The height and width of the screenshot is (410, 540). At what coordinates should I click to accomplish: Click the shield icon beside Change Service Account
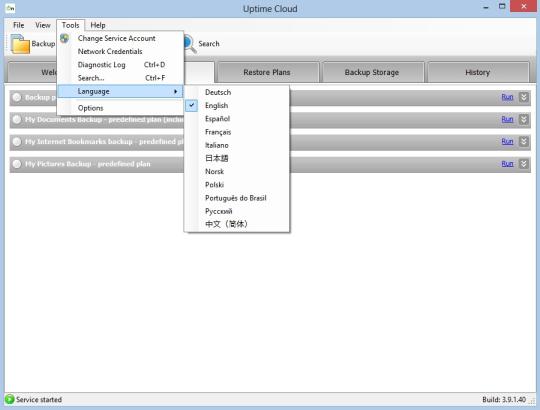click(64, 38)
